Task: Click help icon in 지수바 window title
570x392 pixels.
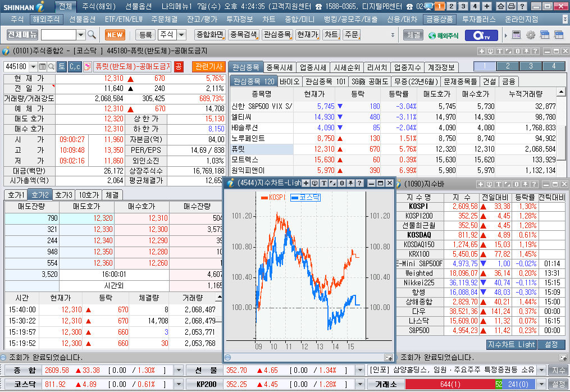Action: (534, 184)
